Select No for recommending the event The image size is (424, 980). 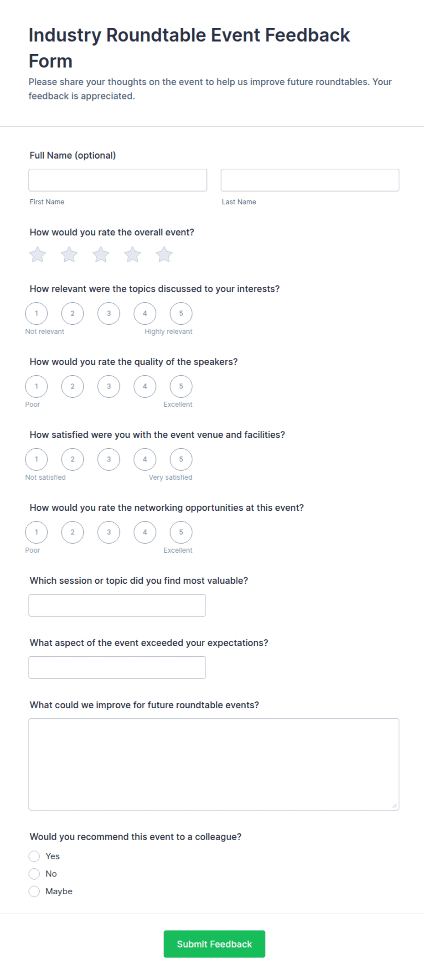point(34,874)
